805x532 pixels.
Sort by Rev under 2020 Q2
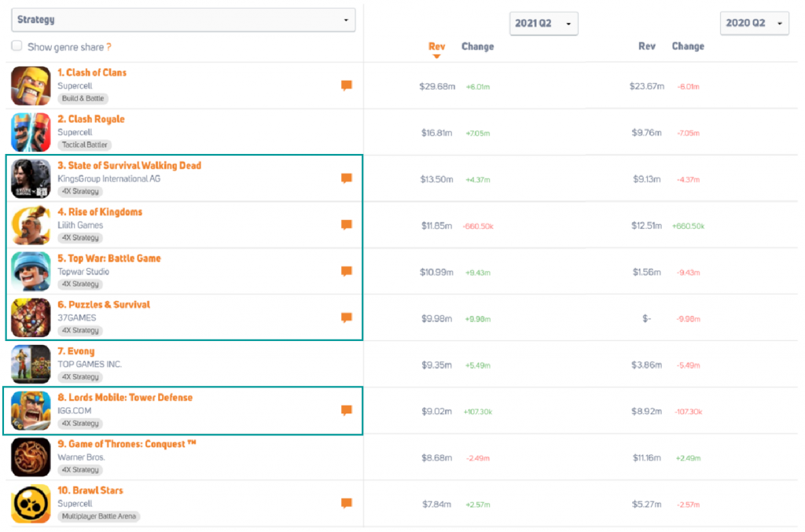click(x=647, y=46)
